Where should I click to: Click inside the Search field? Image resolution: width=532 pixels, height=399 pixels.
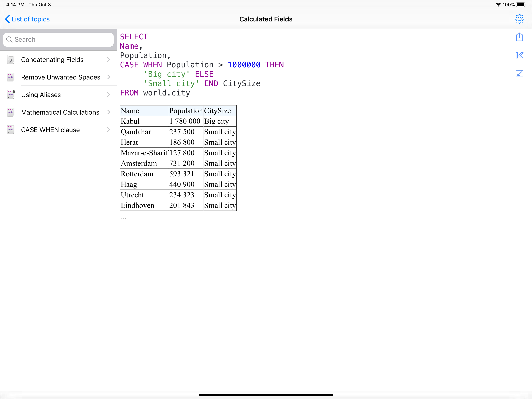(x=58, y=40)
